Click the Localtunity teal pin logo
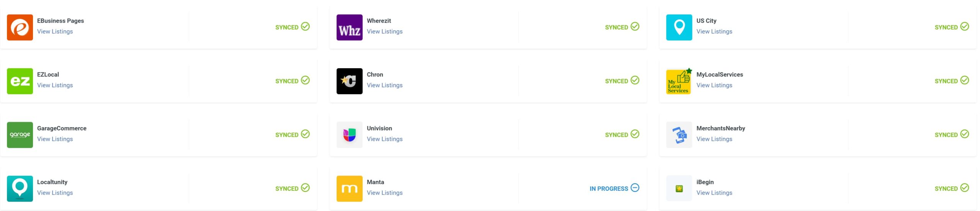980x211 pixels. pyautogui.click(x=20, y=188)
